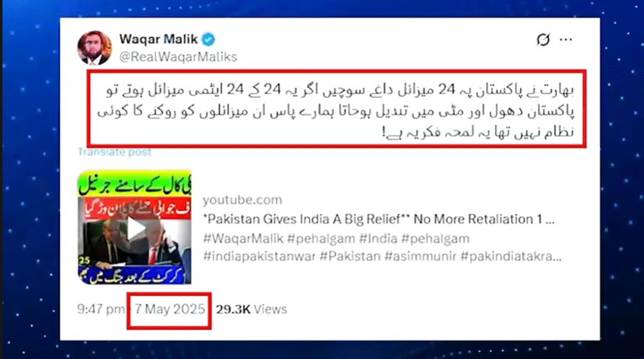644x359 pixels.
Task: Click the Waqar Malik display name
Action: (x=158, y=39)
